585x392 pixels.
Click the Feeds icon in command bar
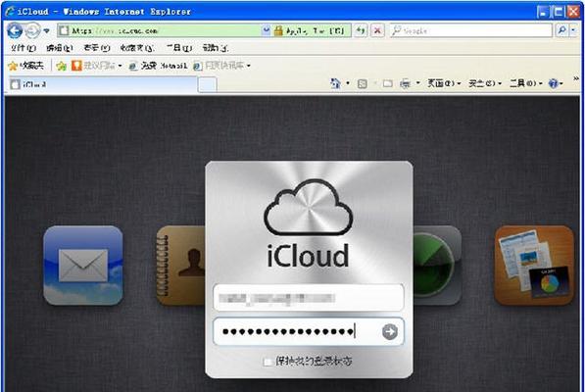coord(363,84)
